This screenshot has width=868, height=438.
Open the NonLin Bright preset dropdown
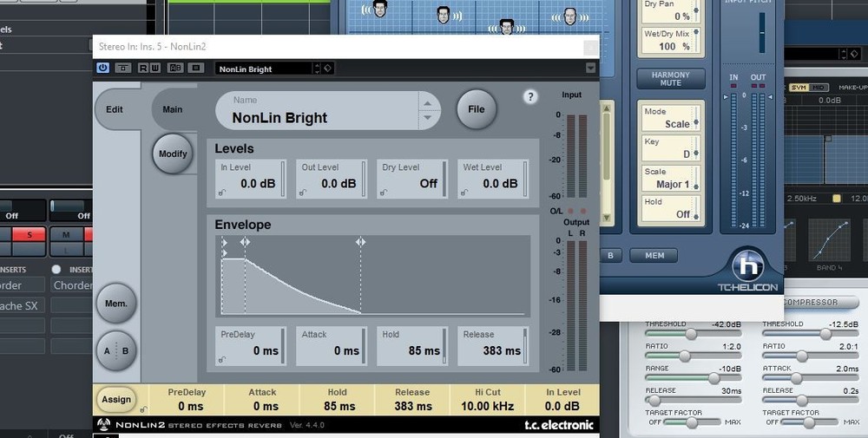click(266, 69)
